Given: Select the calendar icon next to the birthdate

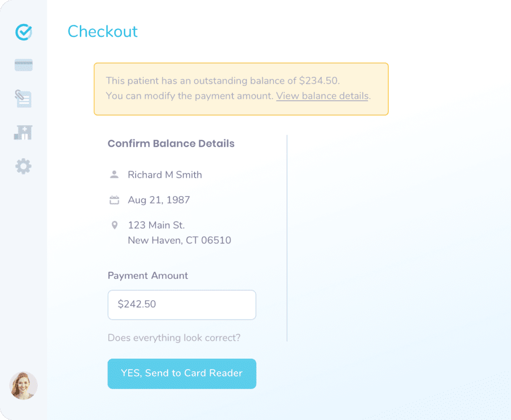Looking at the screenshot, I should coord(114,200).
